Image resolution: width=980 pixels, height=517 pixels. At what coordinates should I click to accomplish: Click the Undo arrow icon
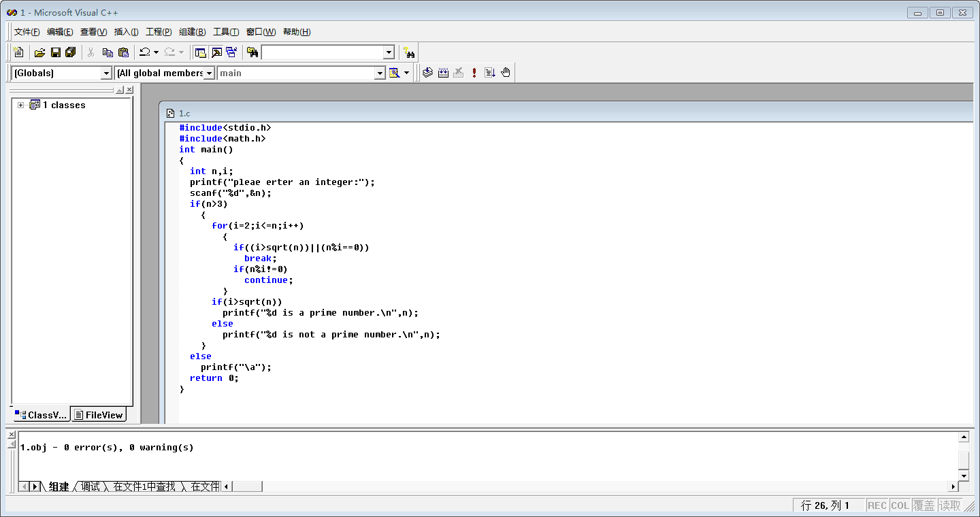(145, 52)
